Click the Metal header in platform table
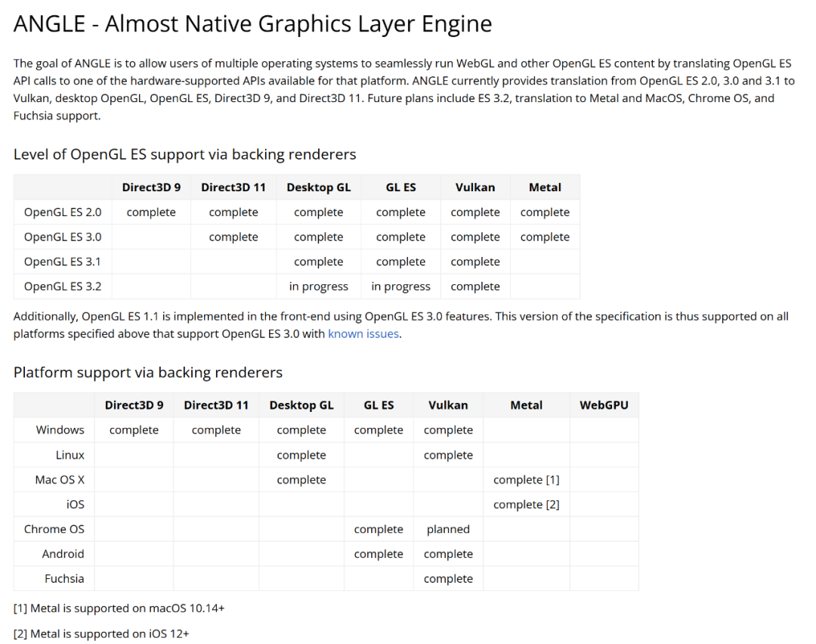This screenshot has width=816, height=644. click(526, 405)
